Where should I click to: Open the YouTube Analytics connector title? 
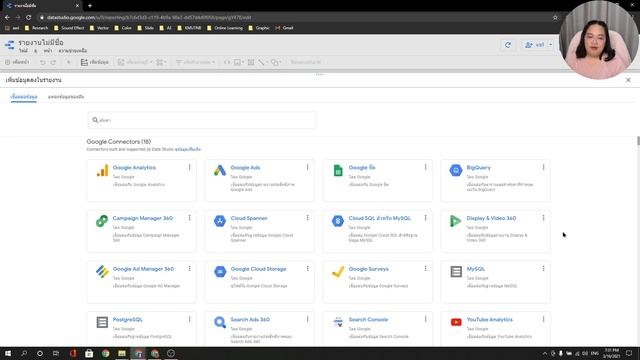[489, 320]
